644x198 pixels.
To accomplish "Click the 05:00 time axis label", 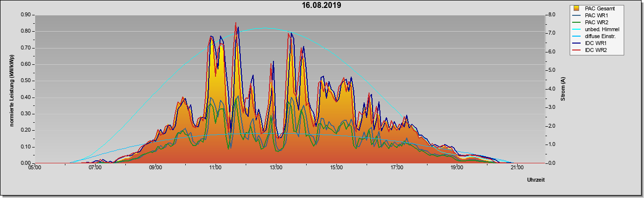I will coord(35,167).
